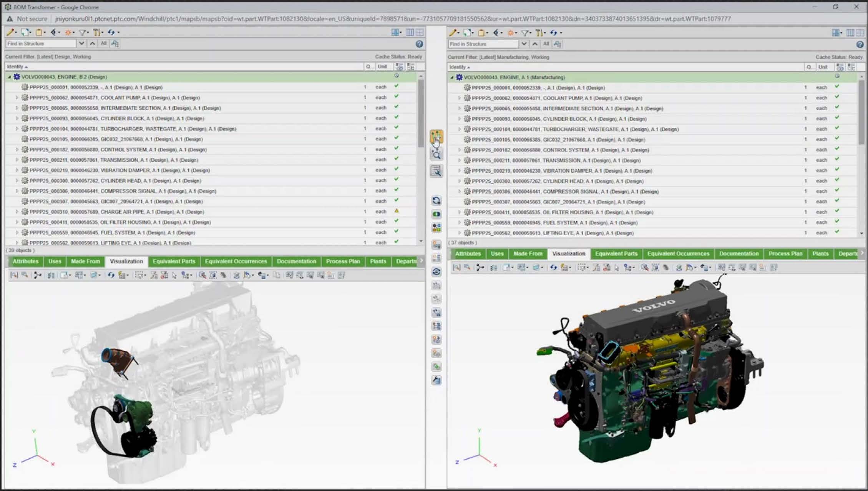Collapse the VOLVO000043 ENGINE Manufacturing root node
This screenshot has width=868, height=491.
(452, 77)
